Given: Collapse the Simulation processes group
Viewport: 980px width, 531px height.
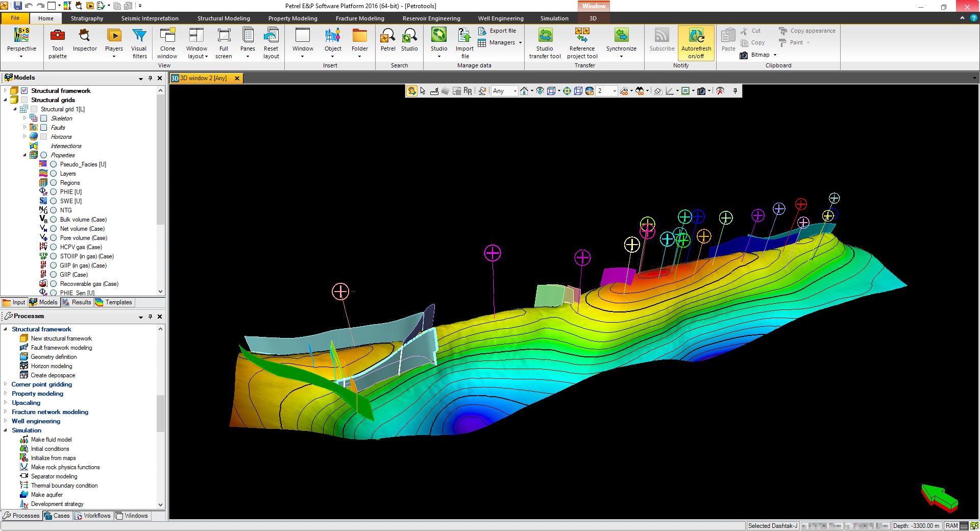Looking at the screenshot, I should coord(6,430).
